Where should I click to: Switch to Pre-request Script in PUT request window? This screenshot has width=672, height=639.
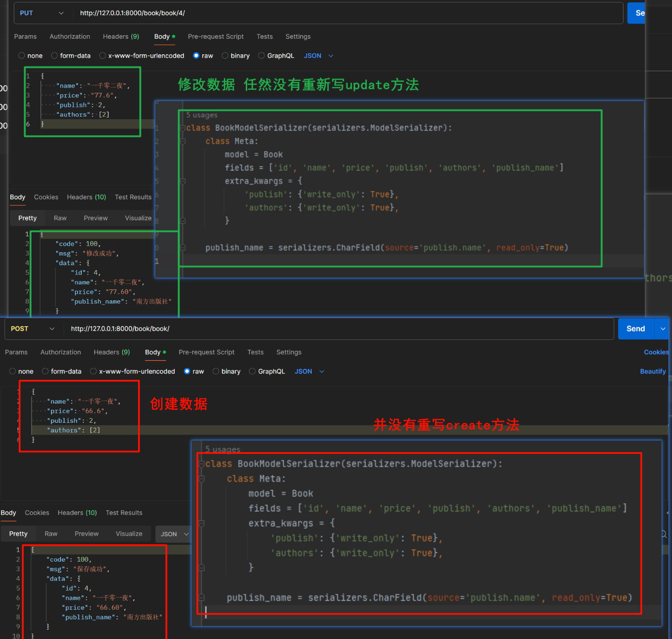point(216,36)
